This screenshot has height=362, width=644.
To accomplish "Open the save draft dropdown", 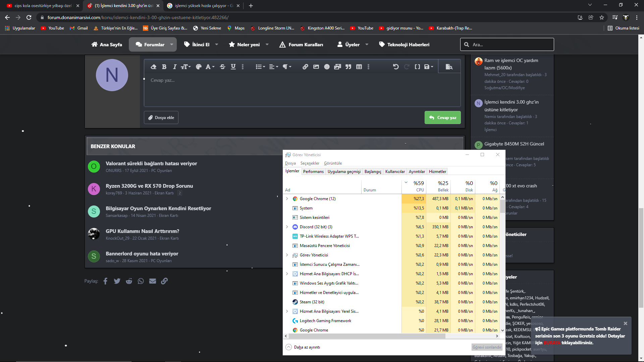I will [x=429, y=67].
